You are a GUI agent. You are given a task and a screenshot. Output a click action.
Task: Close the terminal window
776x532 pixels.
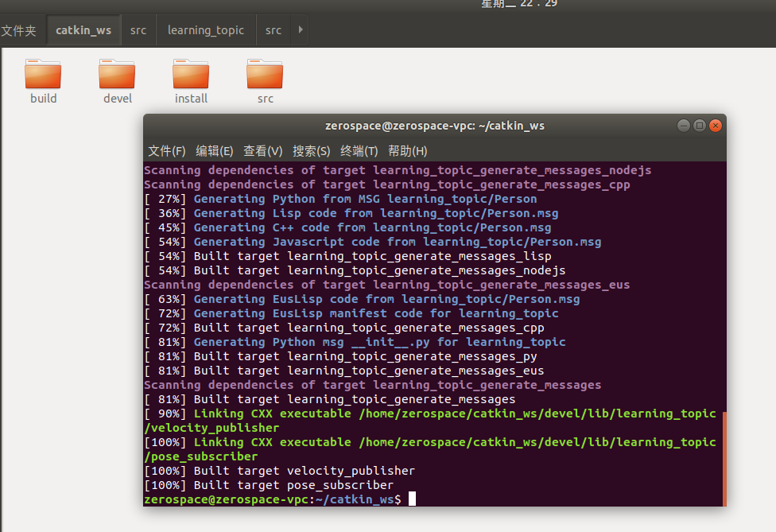pyautogui.click(x=715, y=126)
